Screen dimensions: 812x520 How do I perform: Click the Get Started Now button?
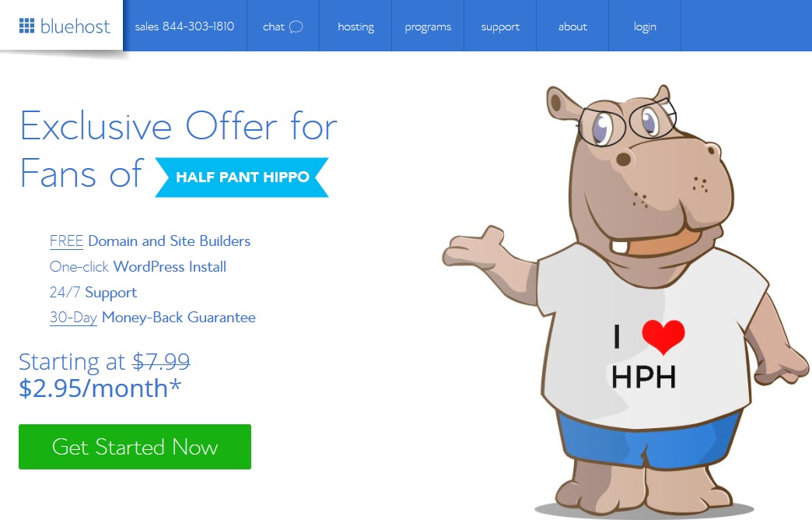tap(135, 447)
